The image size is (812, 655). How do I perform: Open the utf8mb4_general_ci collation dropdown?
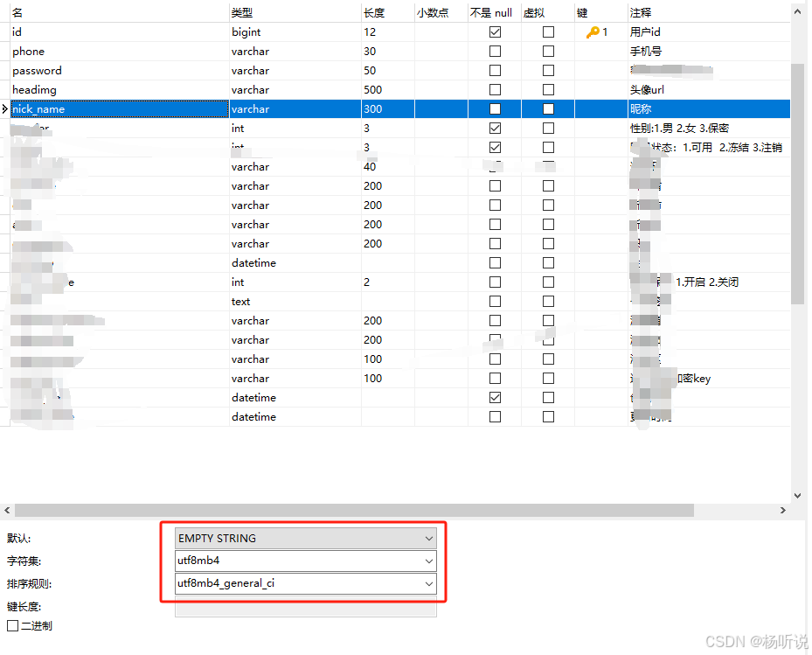click(x=428, y=583)
